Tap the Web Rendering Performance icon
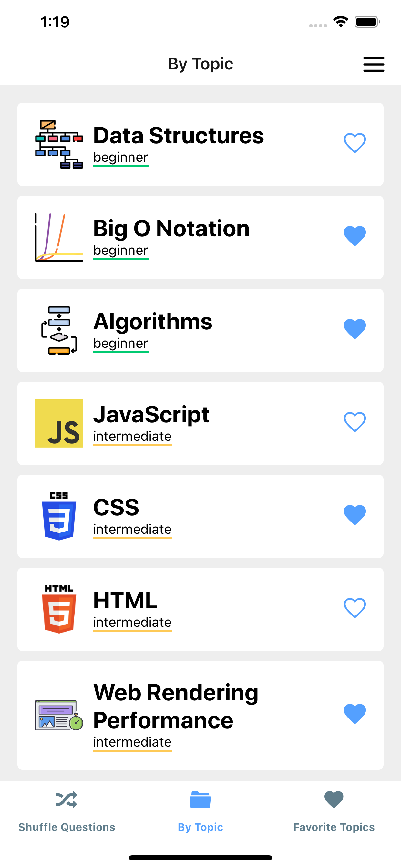401x868 pixels. [x=59, y=715]
